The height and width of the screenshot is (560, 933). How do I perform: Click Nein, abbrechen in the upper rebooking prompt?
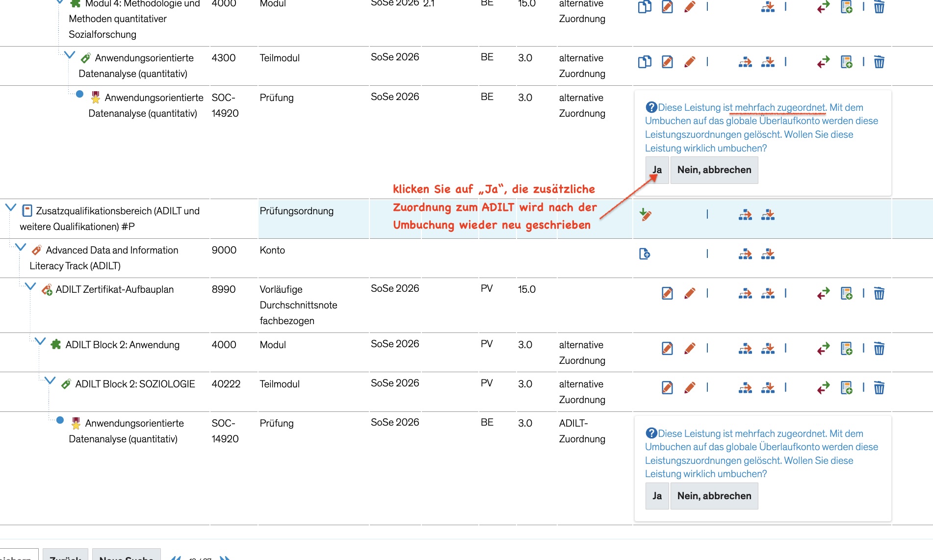(714, 170)
